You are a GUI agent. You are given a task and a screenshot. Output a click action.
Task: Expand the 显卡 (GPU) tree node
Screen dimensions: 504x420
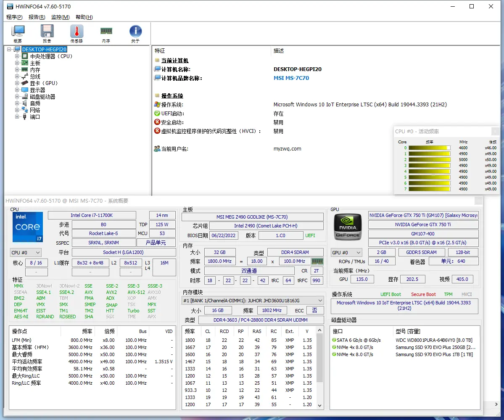coord(17,83)
